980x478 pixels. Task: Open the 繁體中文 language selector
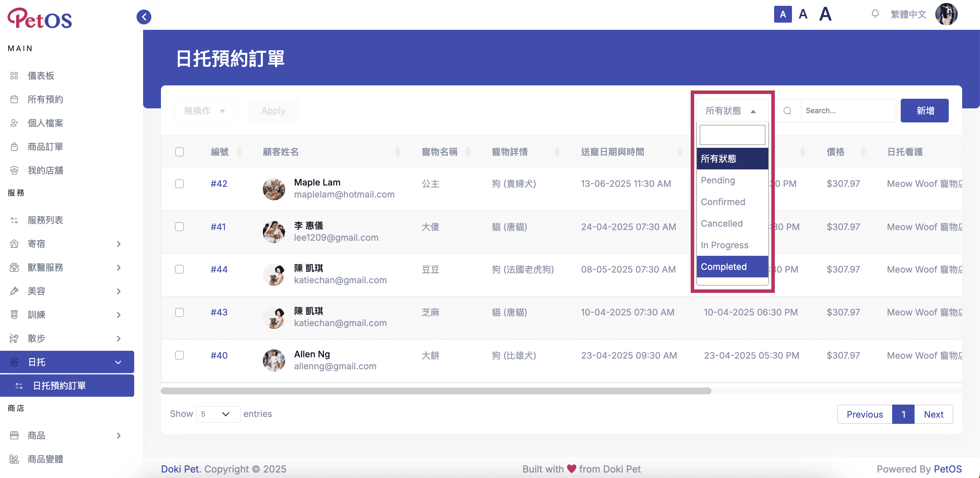(x=908, y=14)
